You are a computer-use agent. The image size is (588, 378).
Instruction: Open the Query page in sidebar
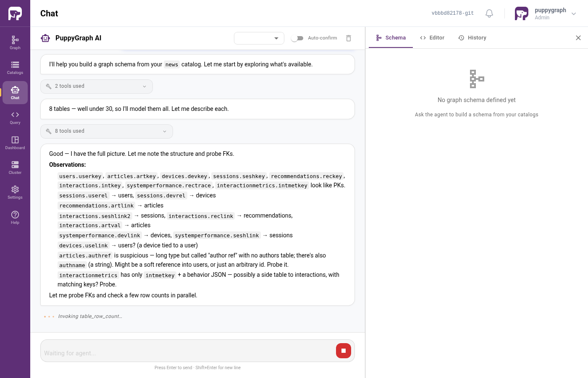15,118
